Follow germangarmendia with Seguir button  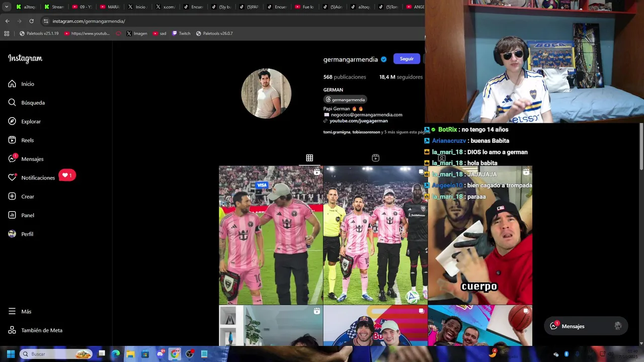tap(407, 59)
